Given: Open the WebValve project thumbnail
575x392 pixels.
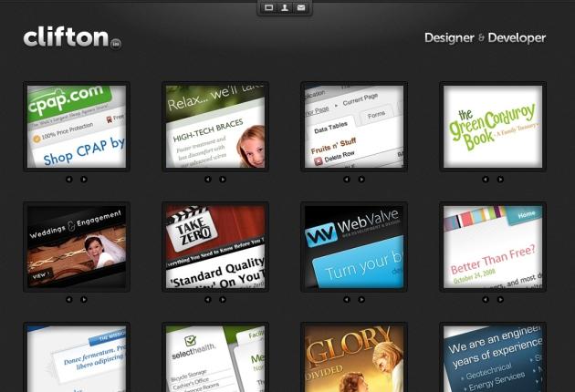Looking at the screenshot, I should [354, 247].
